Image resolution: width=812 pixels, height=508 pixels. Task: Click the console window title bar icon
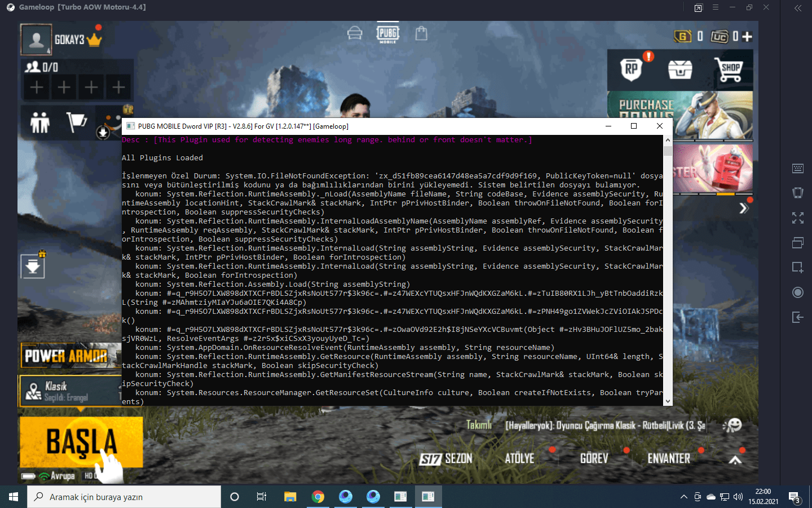point(130,126)
